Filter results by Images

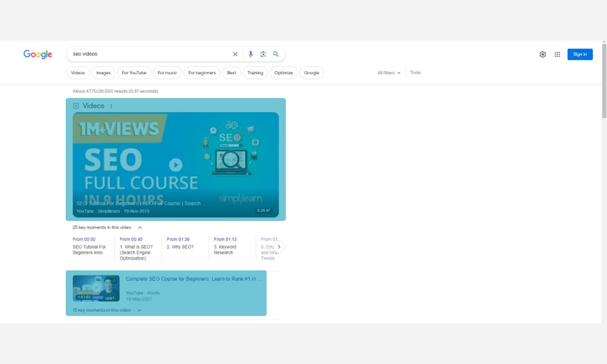(103, 73)
